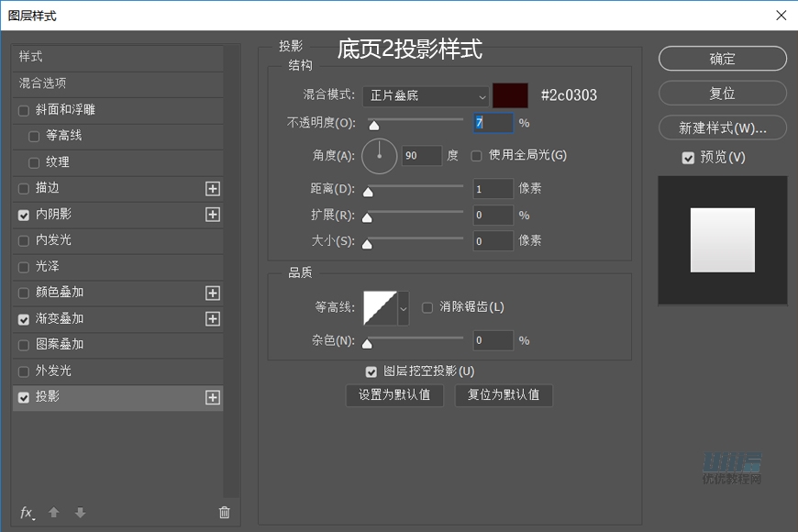
Task: Click the fx icon at bottom left
Action: (26, 513)
